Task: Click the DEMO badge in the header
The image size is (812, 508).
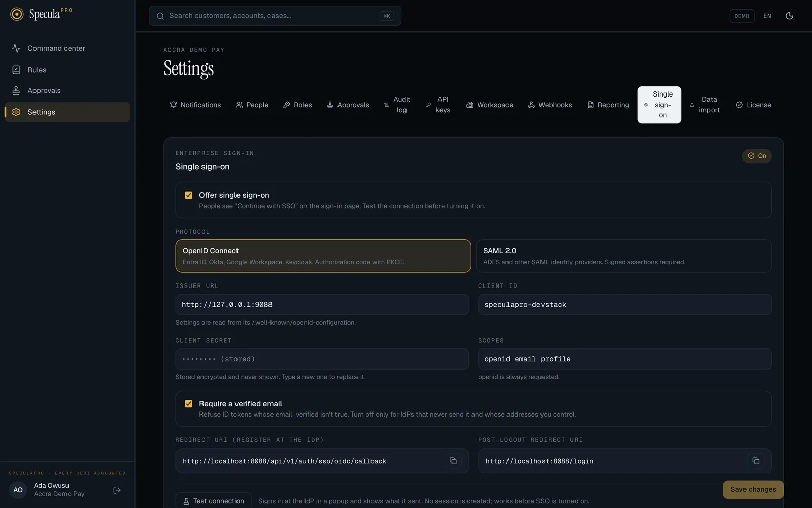Action: point(742,16)
